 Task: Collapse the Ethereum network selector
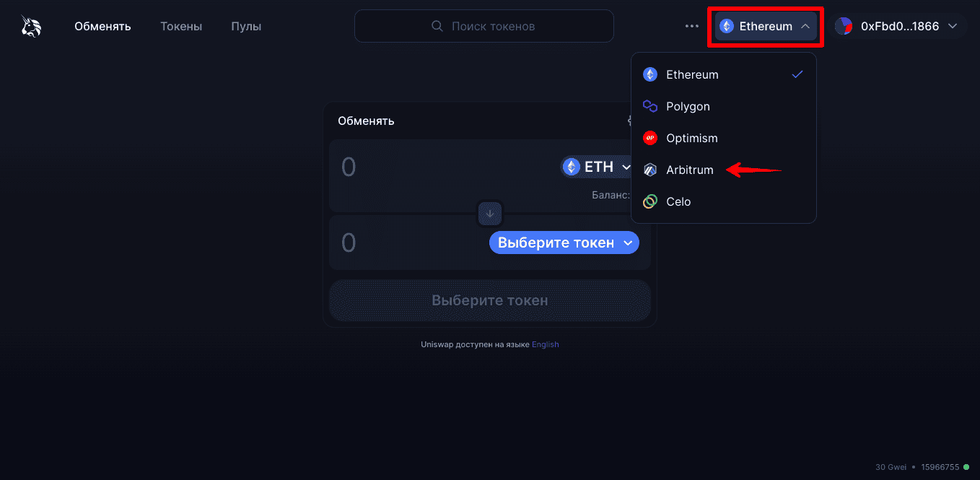coord(766,26)
